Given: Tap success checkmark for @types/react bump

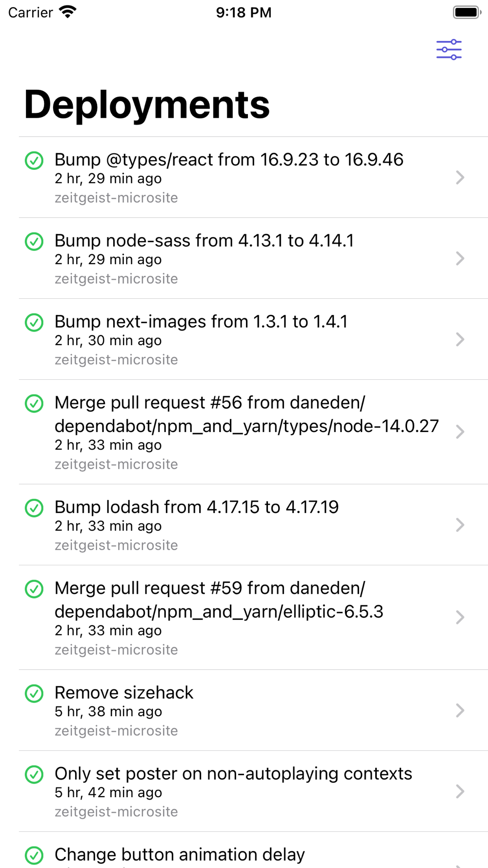Looking at the screenshot, I should 34,161.
